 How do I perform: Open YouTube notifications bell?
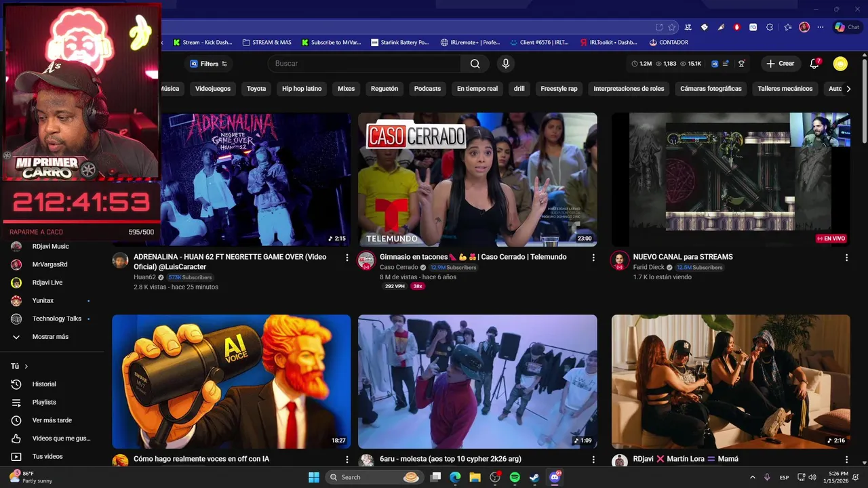(814, 64)
